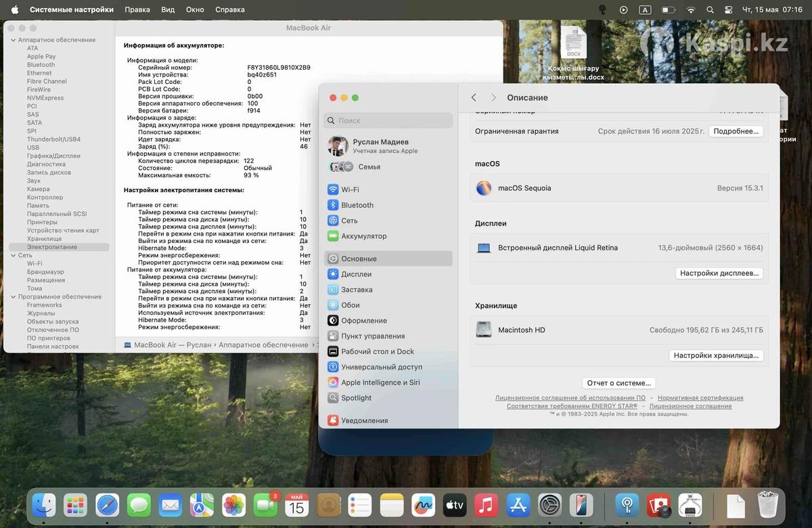812x528 pixels.
Task: Open Finder from the Dock
Action: coord(44,505)
